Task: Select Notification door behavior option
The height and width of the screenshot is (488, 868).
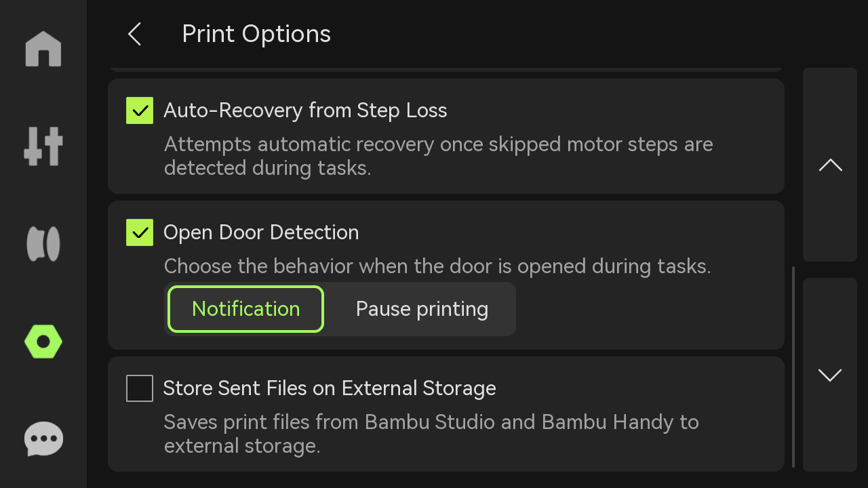Action: pos(245,309)
